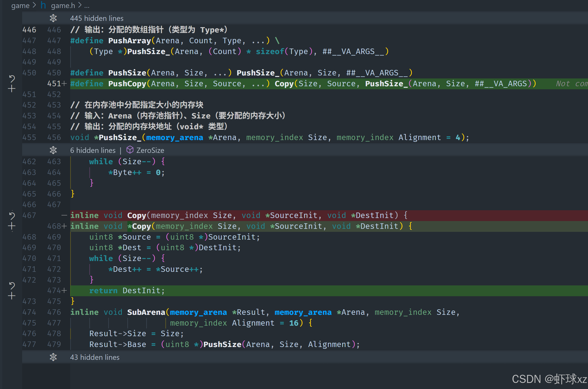Expand the '445 hidden lines' region
Image resolution: width=588 pixels, height=389 pixels.
point(97,18)
